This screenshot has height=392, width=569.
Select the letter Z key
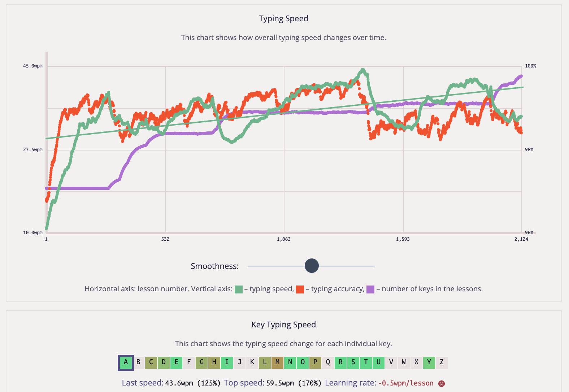pos(442,362)
